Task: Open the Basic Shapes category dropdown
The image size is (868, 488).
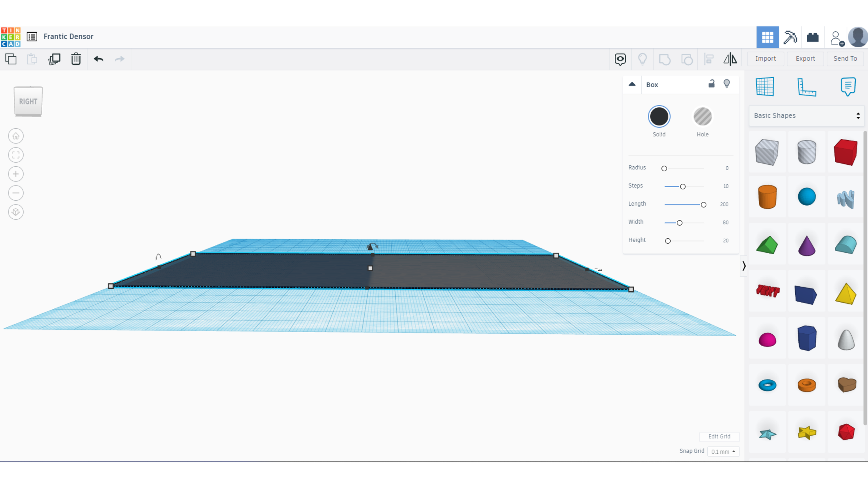Action: click(x=807, y=116)
